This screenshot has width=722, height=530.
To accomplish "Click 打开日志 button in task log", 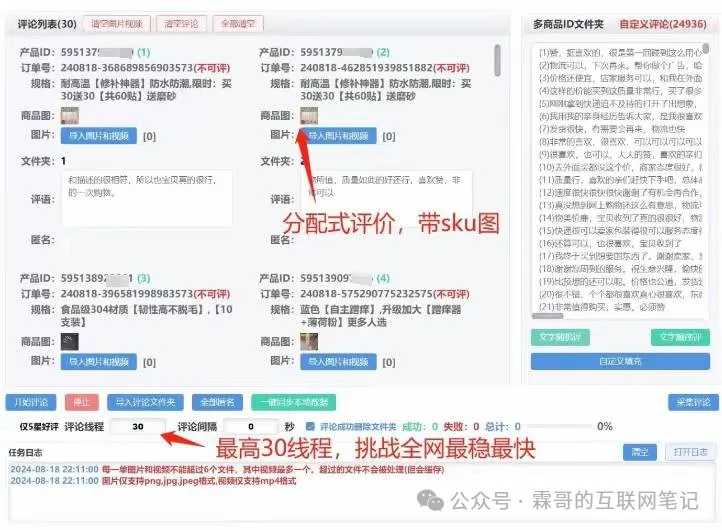I will click(x=690, y=452).
